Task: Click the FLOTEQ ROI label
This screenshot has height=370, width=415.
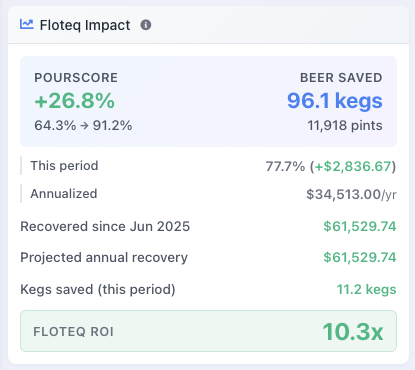Action: click(x=74, y=332)
